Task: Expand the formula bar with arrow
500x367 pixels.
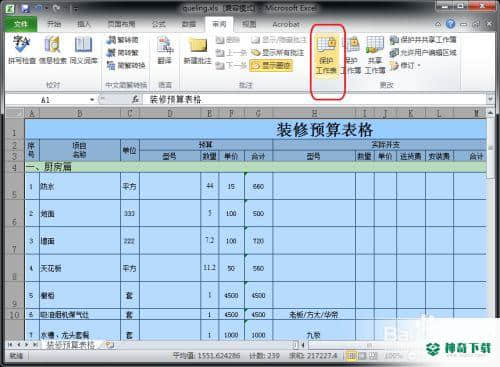Action: tap(490, 99)
